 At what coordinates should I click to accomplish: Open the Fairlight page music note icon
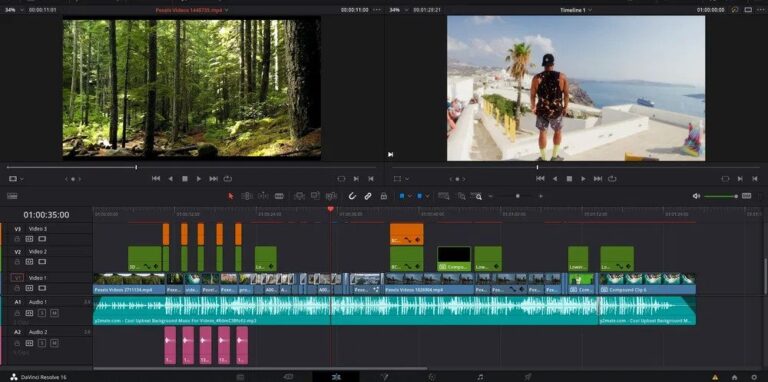pyautogui.click(x=480, y=377)
